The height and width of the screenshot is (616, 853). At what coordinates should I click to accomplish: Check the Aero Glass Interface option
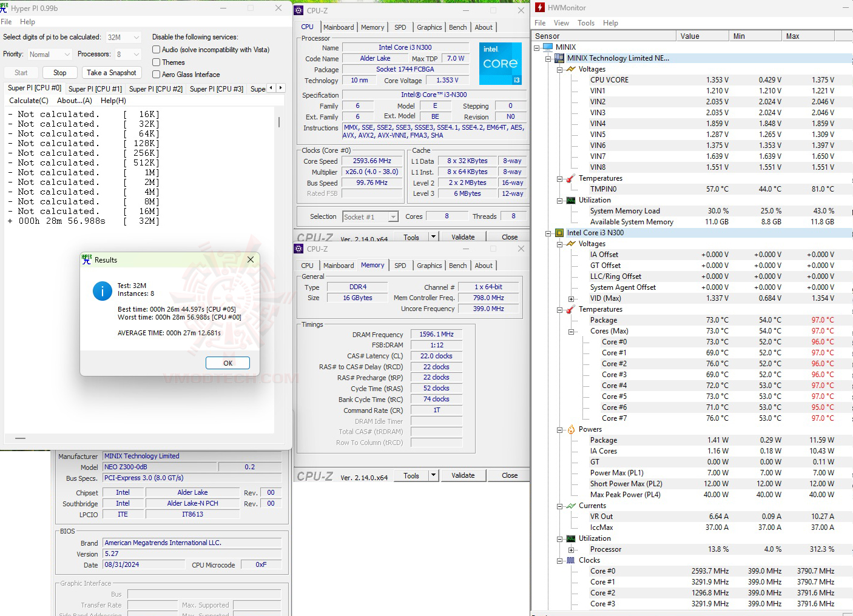157,75
